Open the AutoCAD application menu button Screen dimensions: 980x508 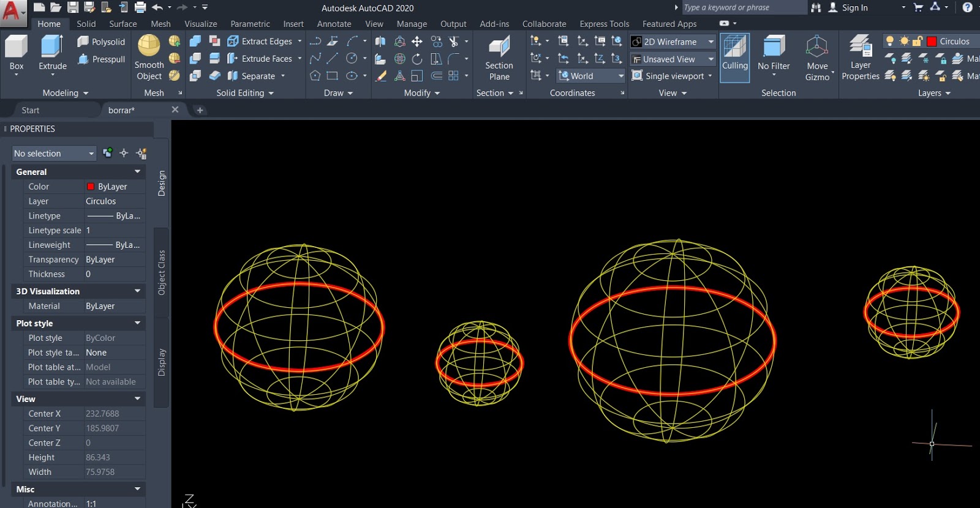(x=13, y=12)
